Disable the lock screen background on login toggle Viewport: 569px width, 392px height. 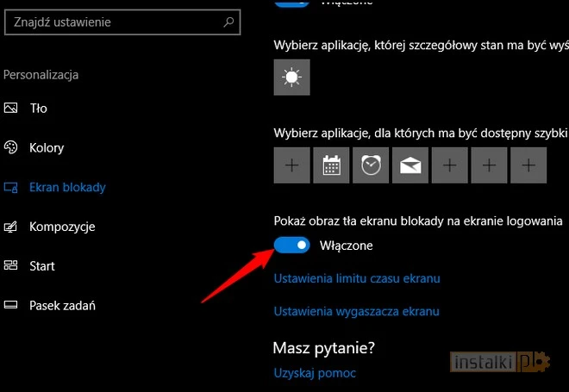pos(291,246)
